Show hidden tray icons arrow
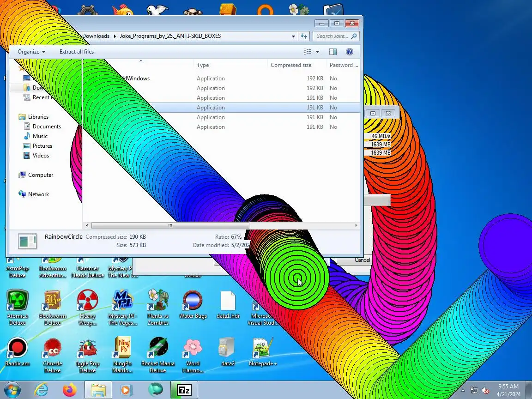The height and width of the screenshot is (399, 532). pyautogui.click(x=462, y=391)
